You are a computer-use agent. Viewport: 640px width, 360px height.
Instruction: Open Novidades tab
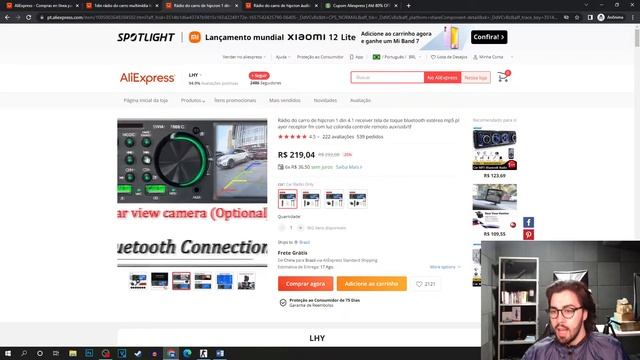tap(325, 100)
